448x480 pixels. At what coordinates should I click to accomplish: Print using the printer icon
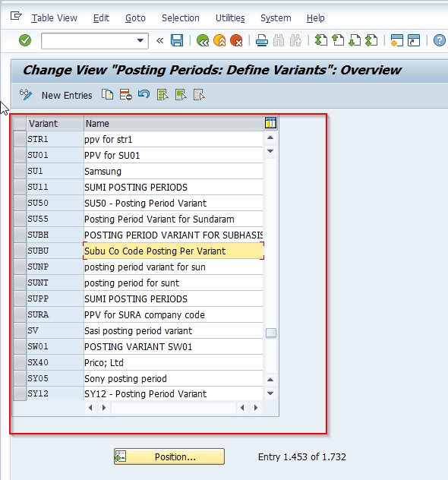[262, 40]
